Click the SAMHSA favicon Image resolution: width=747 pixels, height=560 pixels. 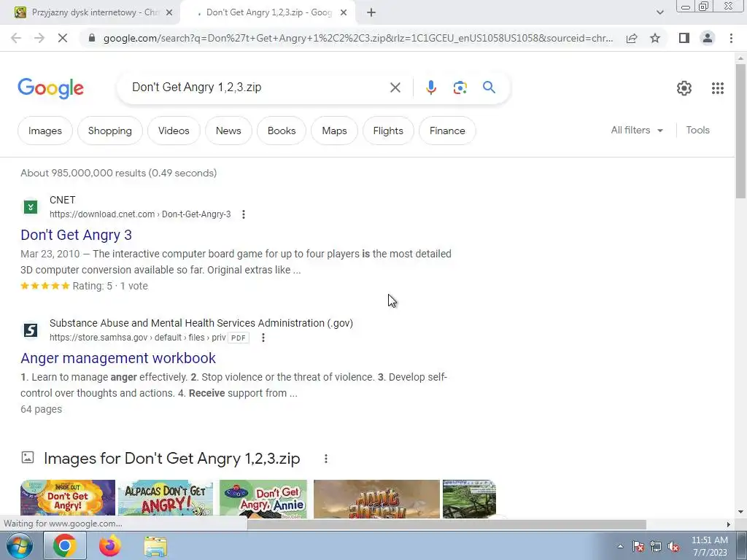(x=31, y=330)
